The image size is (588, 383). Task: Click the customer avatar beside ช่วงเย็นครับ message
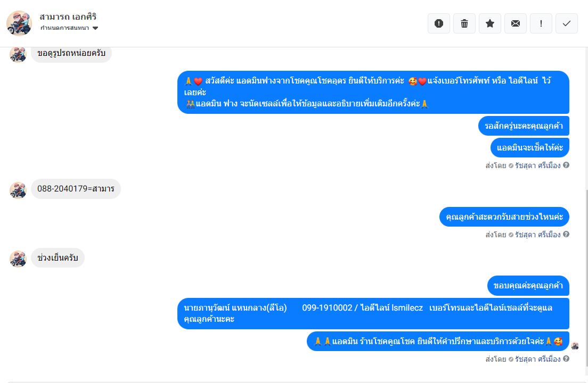[18, 259]
